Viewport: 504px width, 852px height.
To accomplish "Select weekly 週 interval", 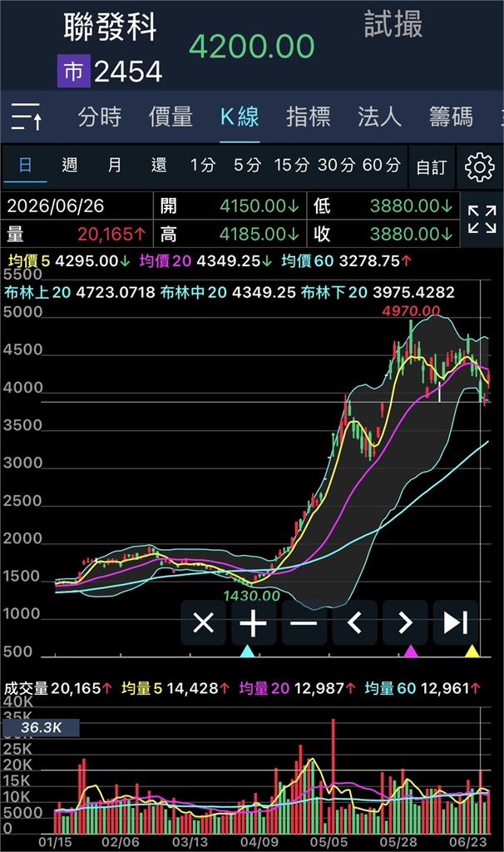I will [x=70, y=165].
